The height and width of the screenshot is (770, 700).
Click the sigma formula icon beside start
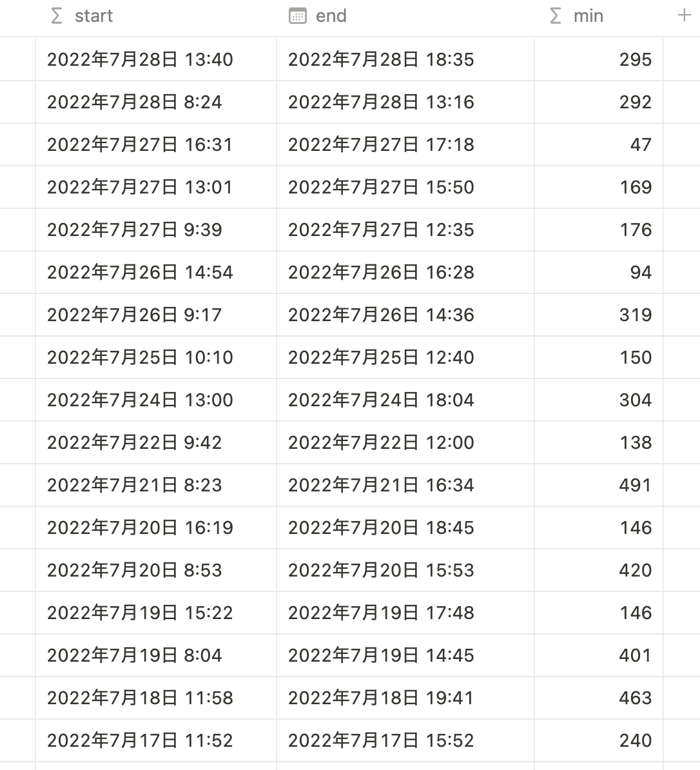[57, 15]
